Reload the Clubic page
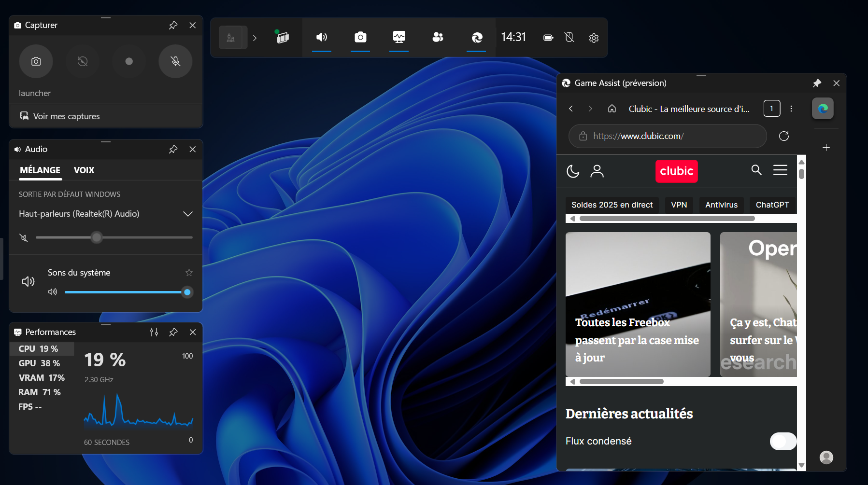 point(783,136)
